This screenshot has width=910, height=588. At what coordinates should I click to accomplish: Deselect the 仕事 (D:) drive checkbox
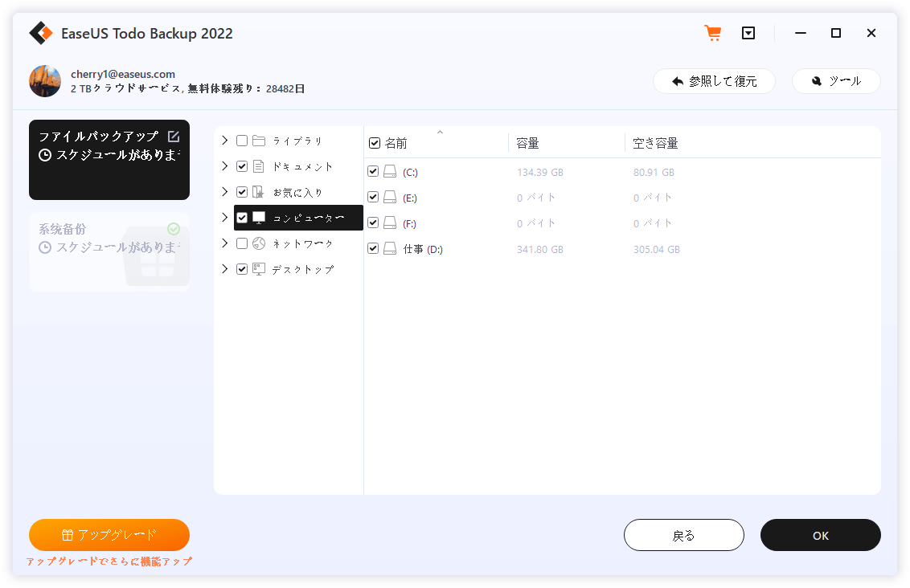[x=373, y=248]
